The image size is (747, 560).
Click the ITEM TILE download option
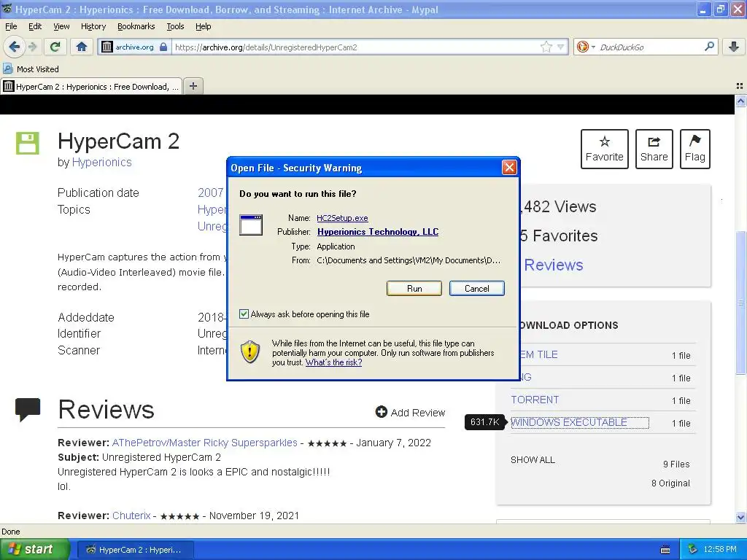click(x=538, y=354)
